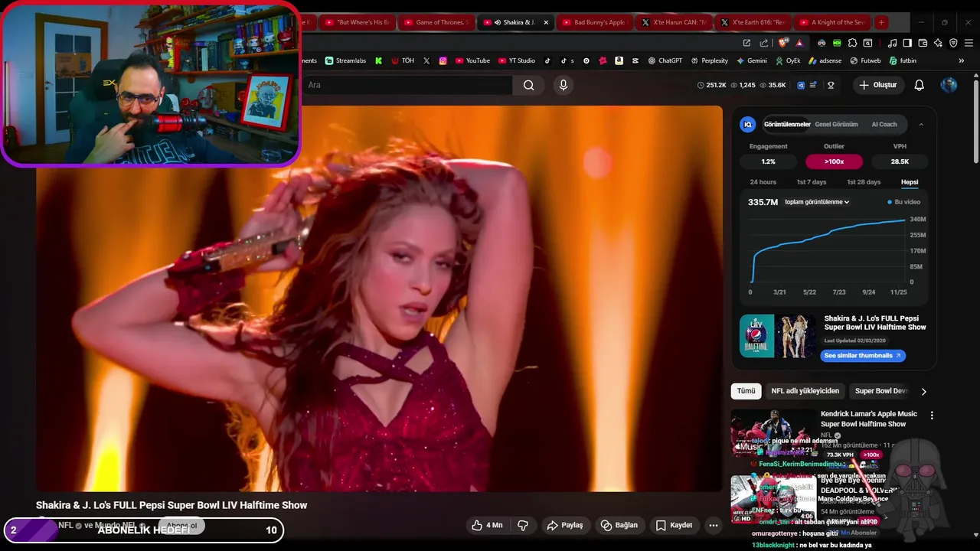The height and width of the screenshot is (551, 980).
Task: Start voice search with microphone icon
Action: point(563,85)
